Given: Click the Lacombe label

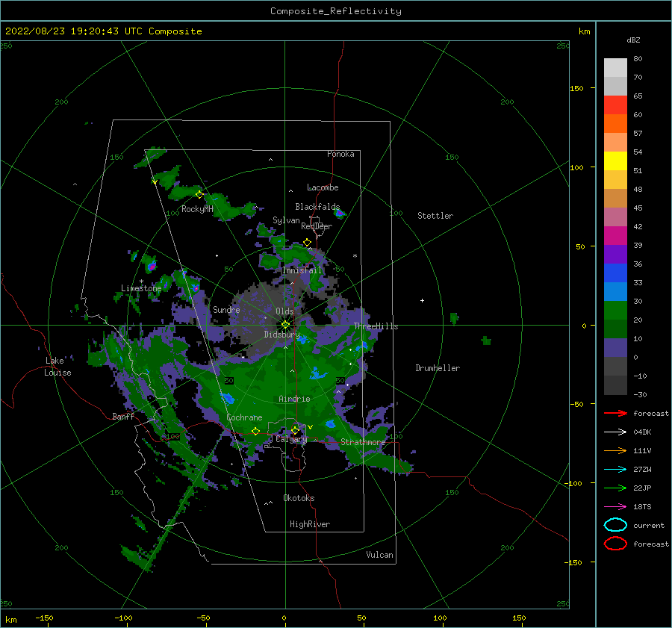Looking at the screenshot, I should (323, 187).
